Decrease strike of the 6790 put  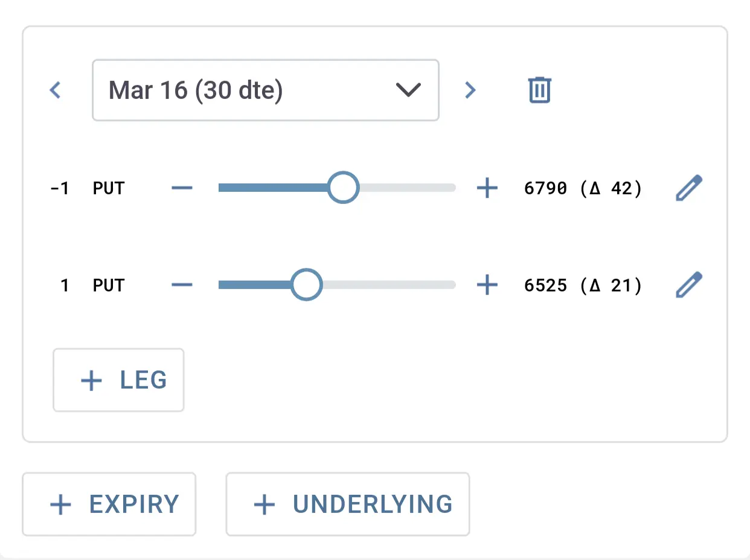pyautogui.click(x=182, y=188)
